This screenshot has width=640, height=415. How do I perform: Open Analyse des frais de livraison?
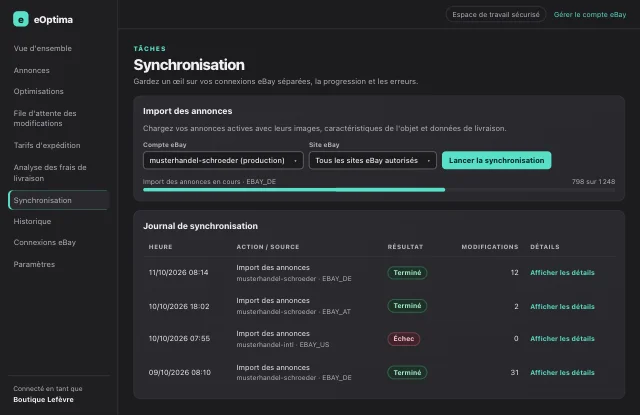click(50, 173)
